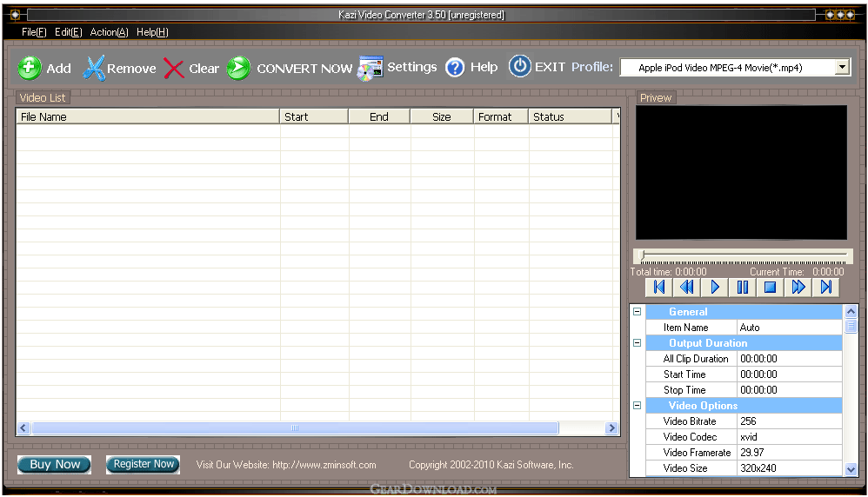Rewind the preview video
Image resolution: width=868 pixels, height=497 pixels.
(686, 287)
